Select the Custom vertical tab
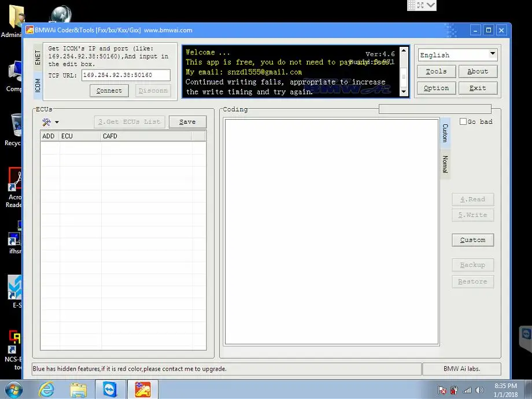This screenshot has height=399, width=532. [445, 133]
